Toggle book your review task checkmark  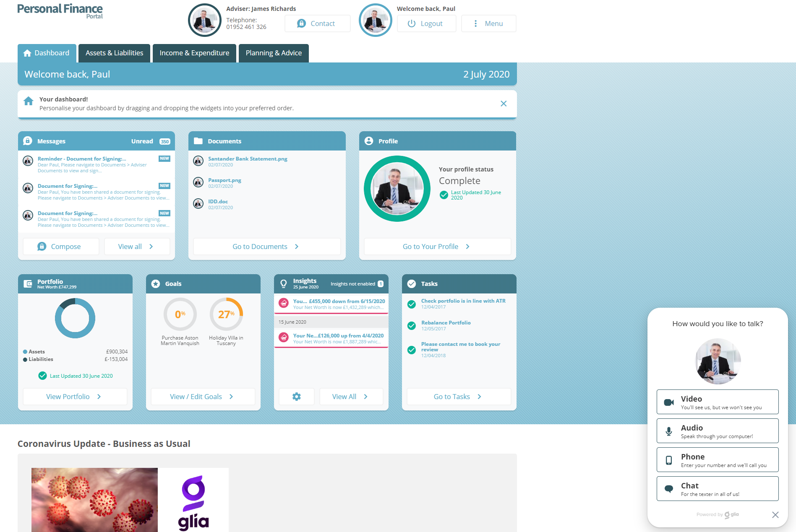click(x=412, y=350)
